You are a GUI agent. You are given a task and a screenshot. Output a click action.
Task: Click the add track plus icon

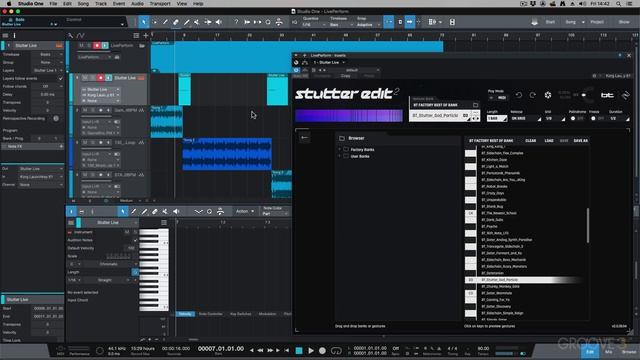(145, 36)
